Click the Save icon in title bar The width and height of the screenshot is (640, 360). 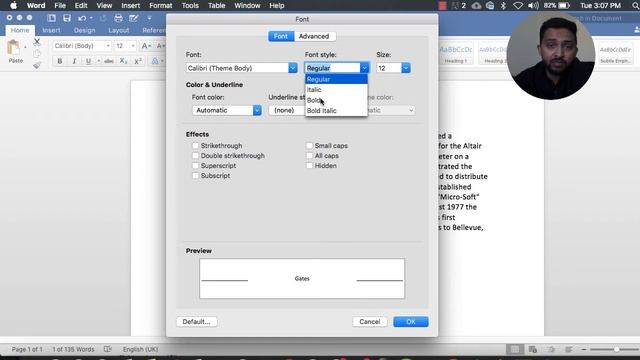[67, 18]
